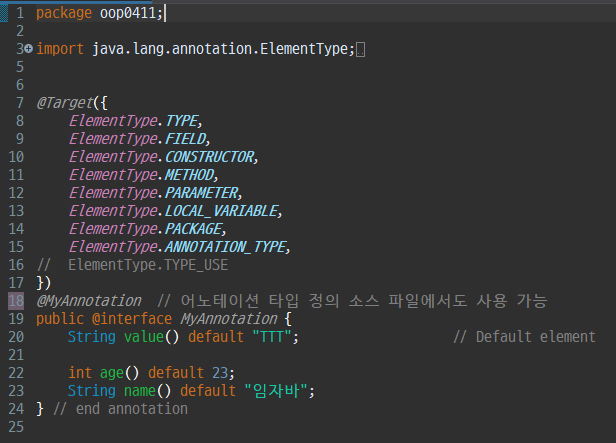Click the @interface keyword on line 19
Screen dimensions: 616x443
pyautogui.click(x=132, y=319)
